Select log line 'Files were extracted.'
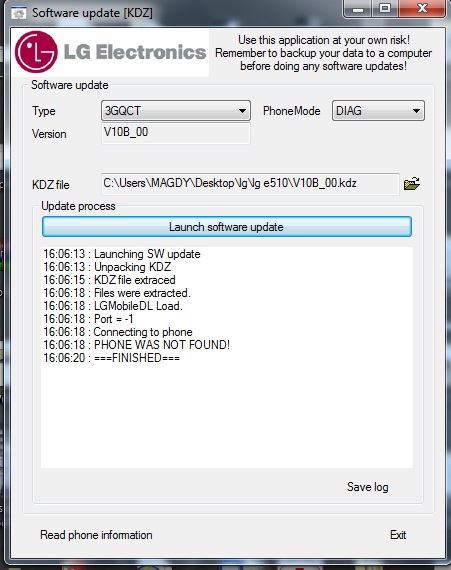The image size is (451, 570). coord(117,293)
